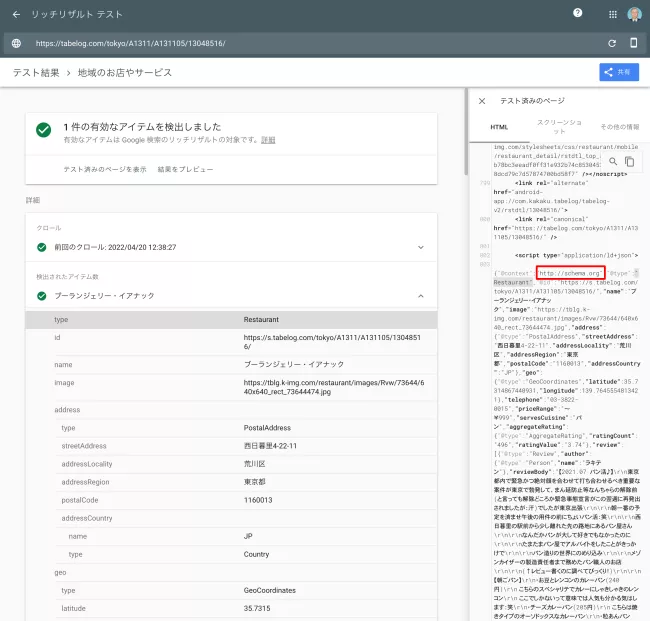
Task: Copy the HTML code to clipboard
Action: point(629,161)
